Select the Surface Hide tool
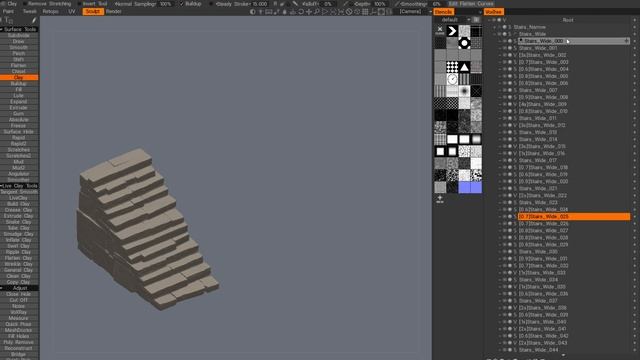This screenshot has height=360, width=640. pos(19,131)
